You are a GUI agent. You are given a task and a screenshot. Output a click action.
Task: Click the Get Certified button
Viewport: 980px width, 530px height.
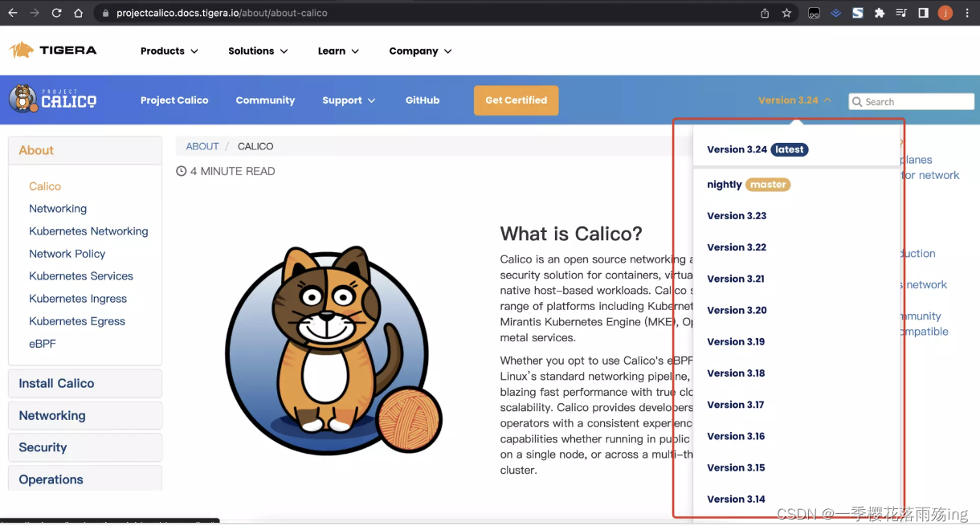tap(516, 100)
